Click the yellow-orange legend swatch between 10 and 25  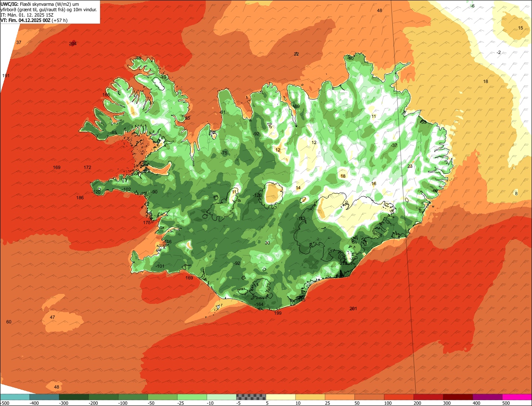click(310, 397)
